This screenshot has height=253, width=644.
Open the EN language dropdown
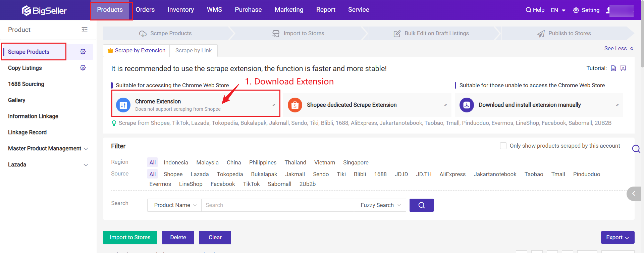558,10
